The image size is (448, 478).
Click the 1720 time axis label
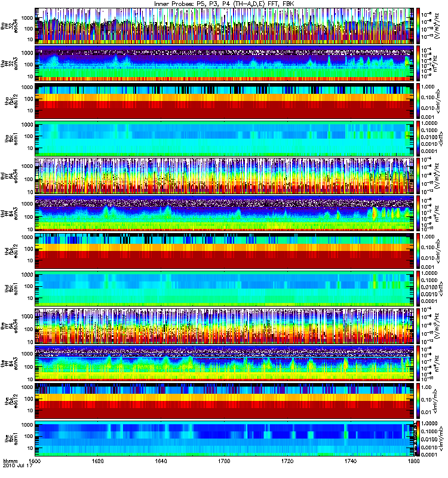coord(287,461)
